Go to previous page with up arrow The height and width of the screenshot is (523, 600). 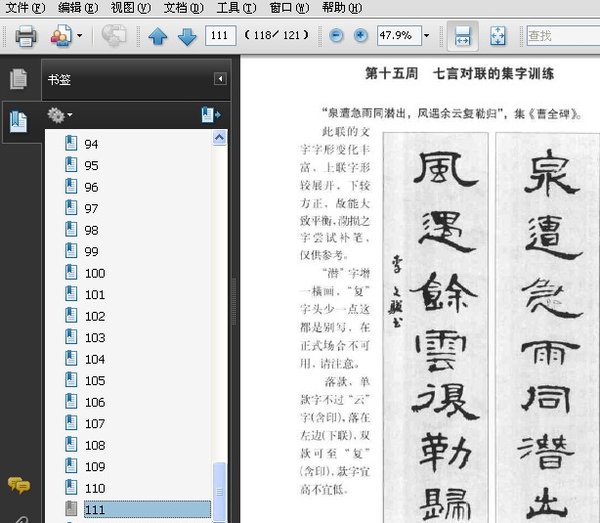[x=157, y=37]
